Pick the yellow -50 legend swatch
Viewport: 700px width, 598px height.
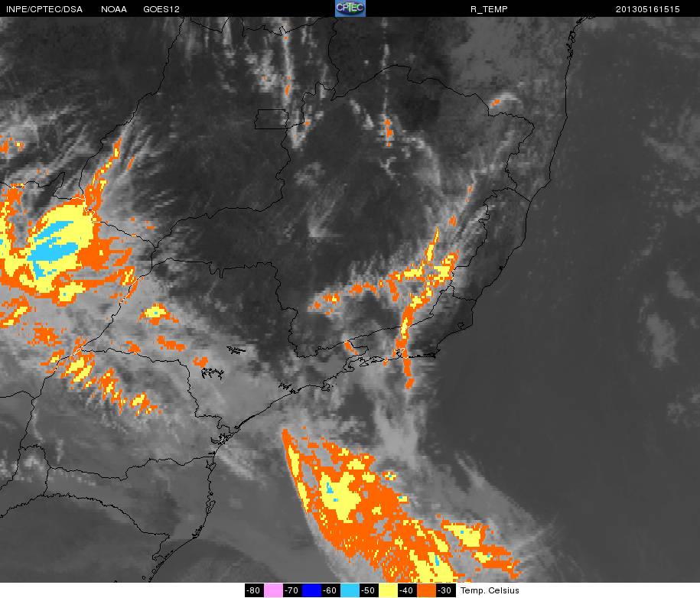[389, 590]
